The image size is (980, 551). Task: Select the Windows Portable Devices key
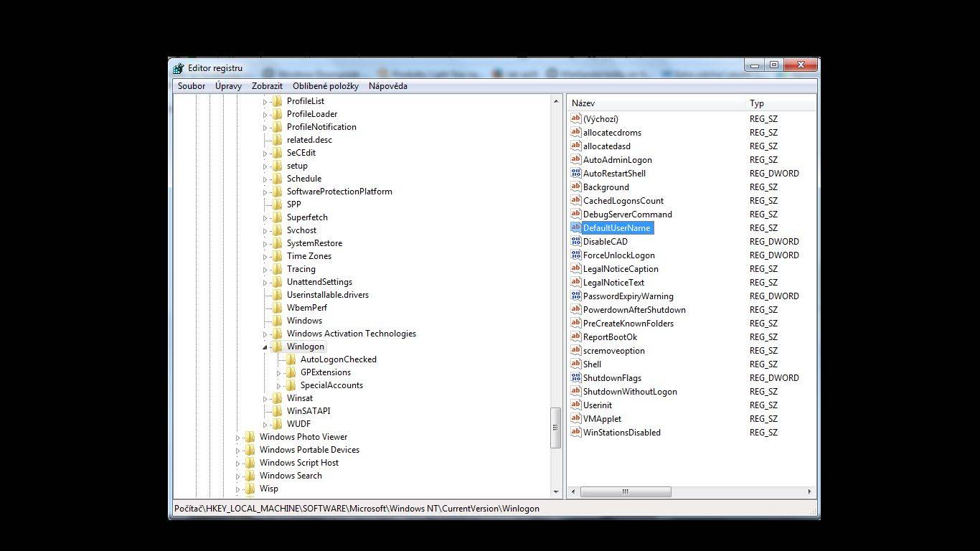tap(309, 450)
